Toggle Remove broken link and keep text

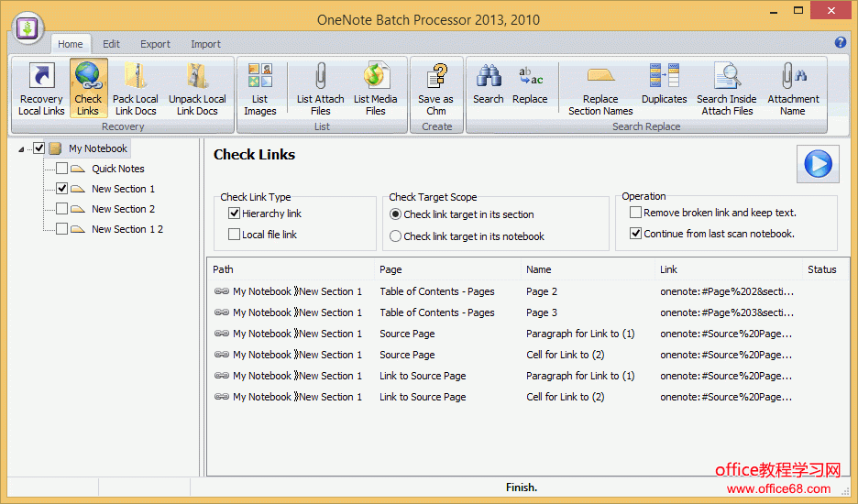point(636,213)
